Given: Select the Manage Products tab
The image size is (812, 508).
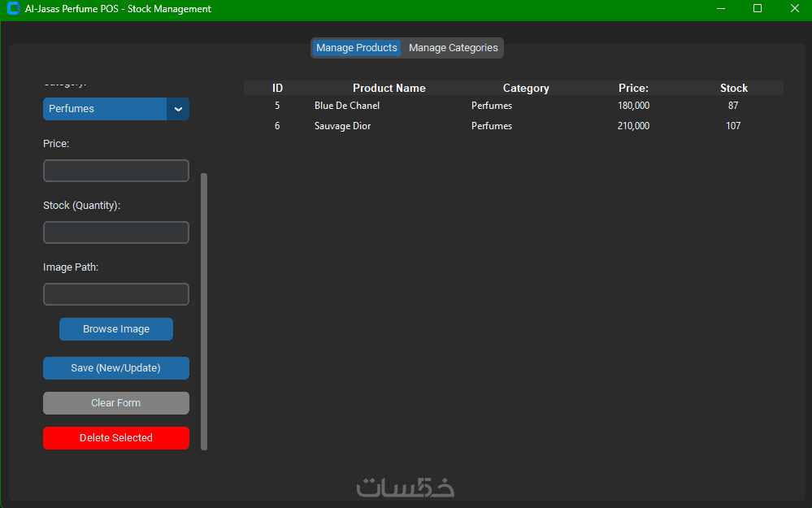Looking at the screenshot, I should pos(356,48).
